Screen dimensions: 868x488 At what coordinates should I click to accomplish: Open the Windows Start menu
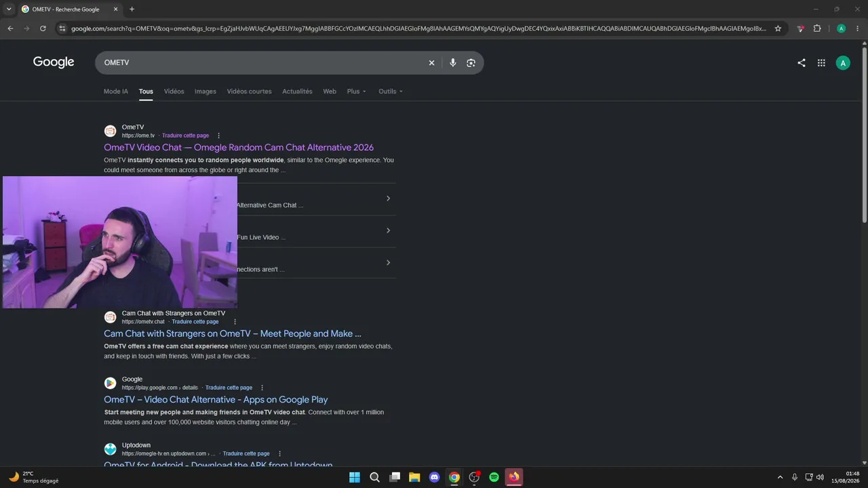[355, 477]
